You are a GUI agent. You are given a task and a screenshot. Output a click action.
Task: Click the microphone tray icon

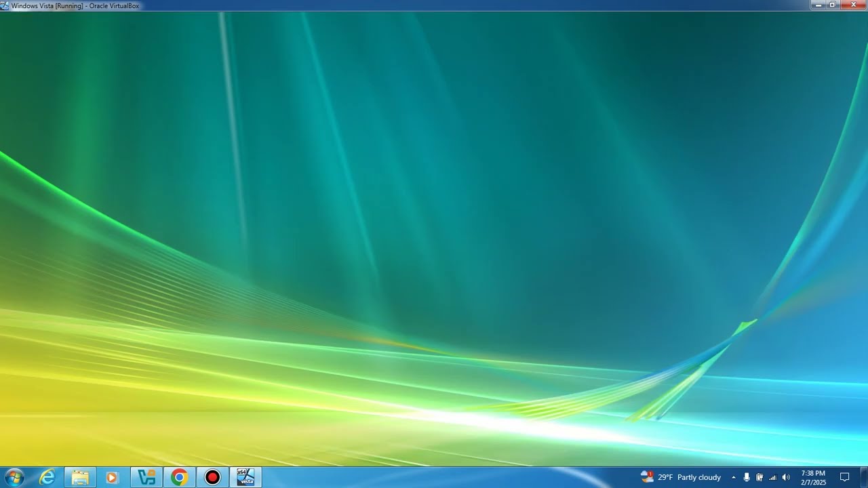coord(747,477)
